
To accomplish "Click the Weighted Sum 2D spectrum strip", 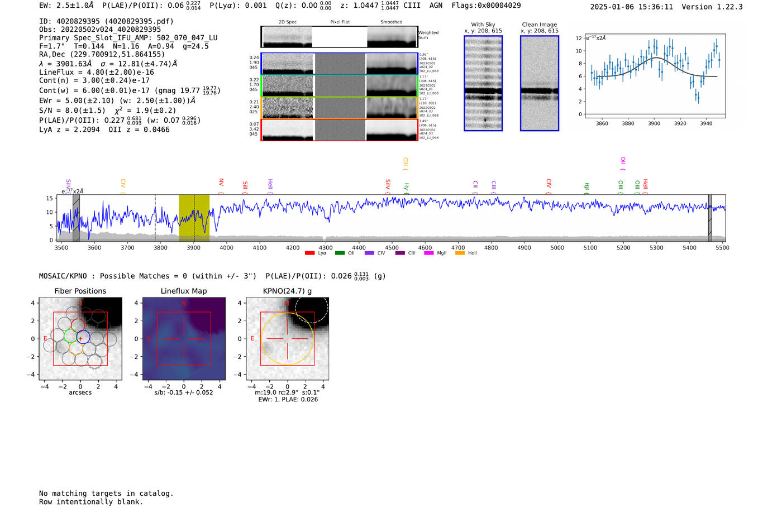I will (x=339, y=37).
